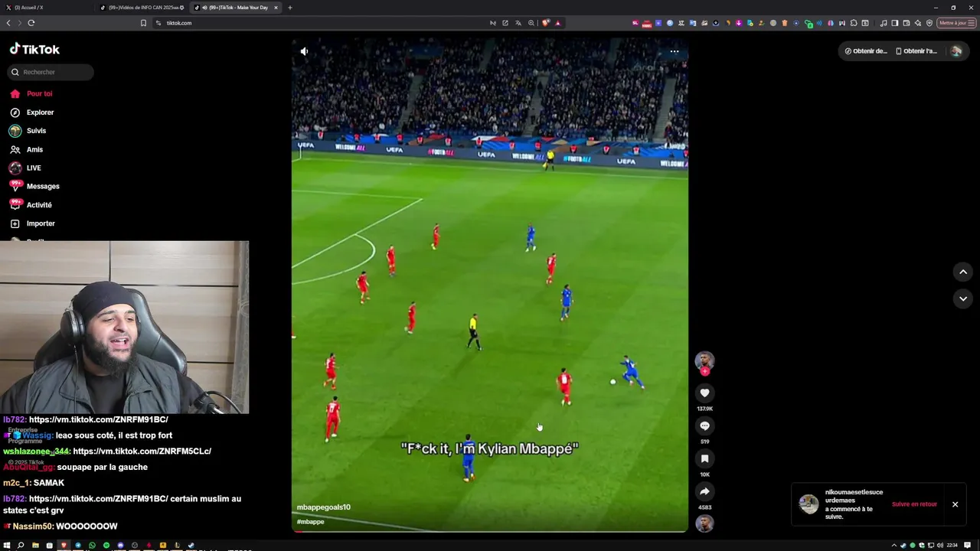Open the first vm.tiktok.com link from lb782
980x551 pixels.
[x=98, y=419]
